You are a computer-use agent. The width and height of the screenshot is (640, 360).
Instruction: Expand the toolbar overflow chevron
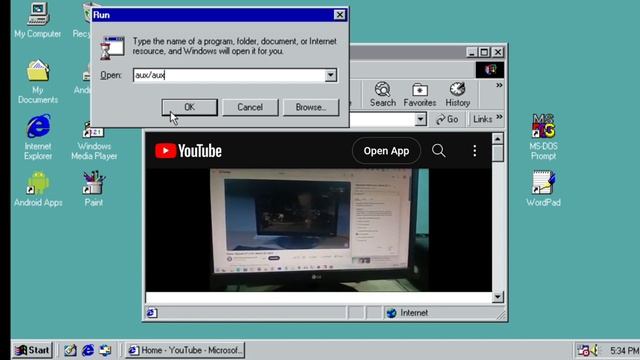[x=499, y=85]
